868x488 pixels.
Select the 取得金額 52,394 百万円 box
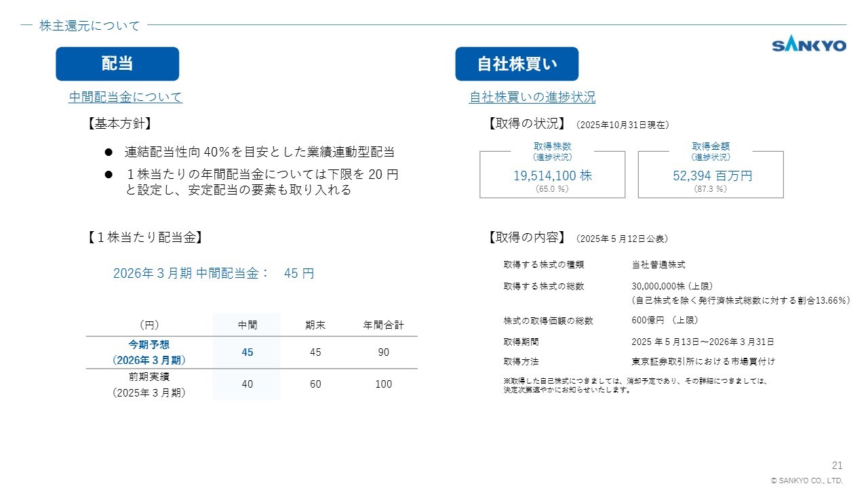tap(711, 175)
